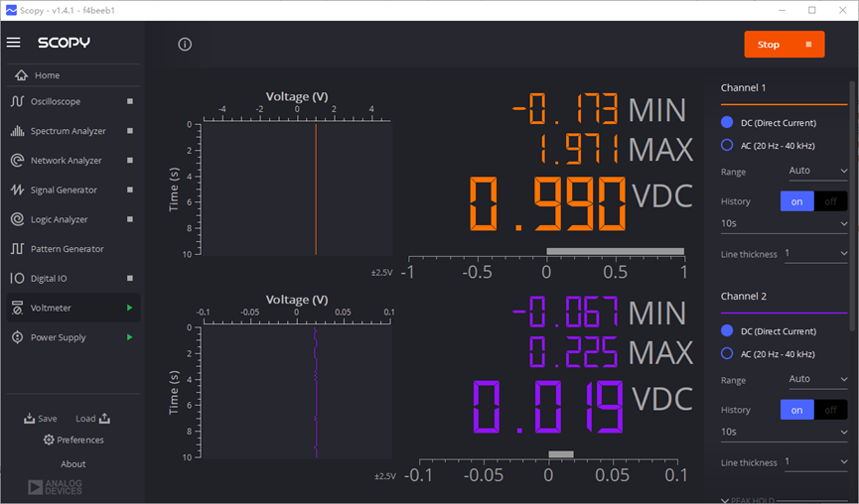Image resolution: width=859 pixels, height=504 pixels.
Task: Click the Oscilloscope waveform icon
Action: (x=18, y=101)
